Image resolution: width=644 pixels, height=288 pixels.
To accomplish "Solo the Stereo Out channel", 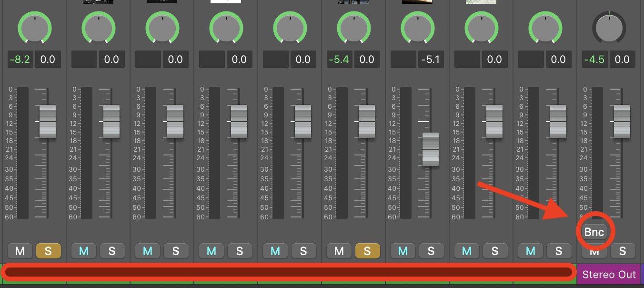I will click(x=623, y=251).
